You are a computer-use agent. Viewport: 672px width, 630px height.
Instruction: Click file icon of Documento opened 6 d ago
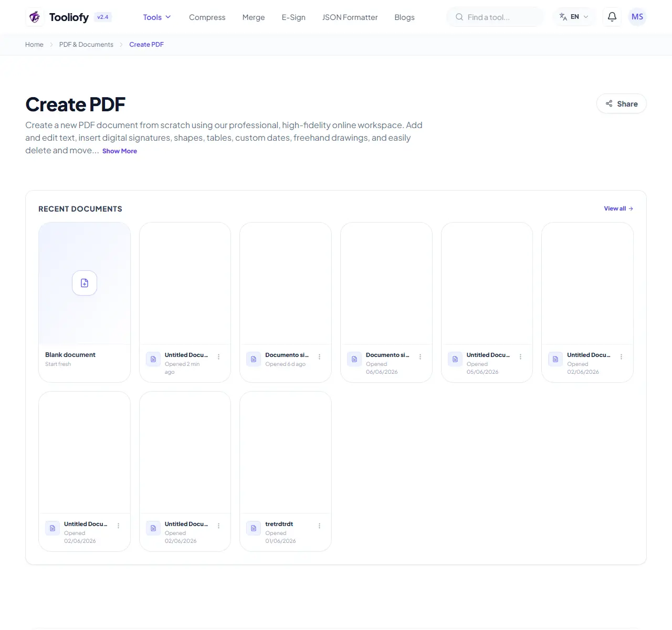click(254, 359)
